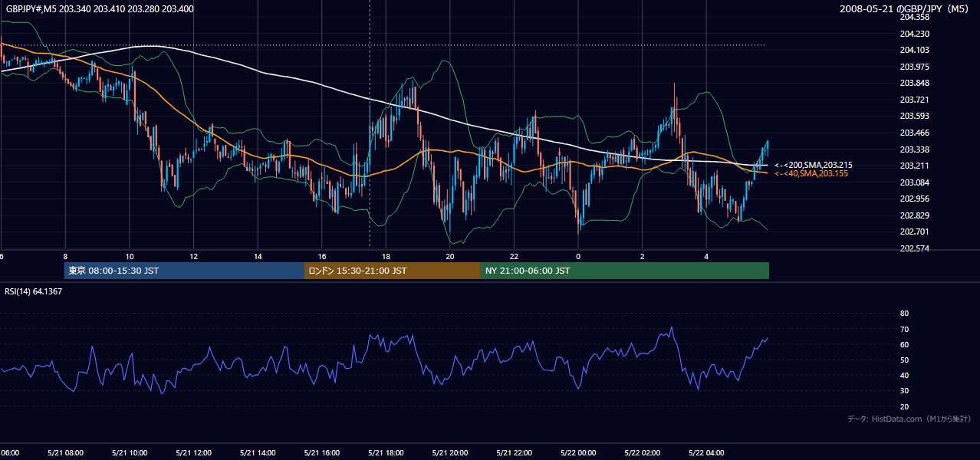Click the bottom time label 06:00
The image size is (980, 460).
pos(9,453)
